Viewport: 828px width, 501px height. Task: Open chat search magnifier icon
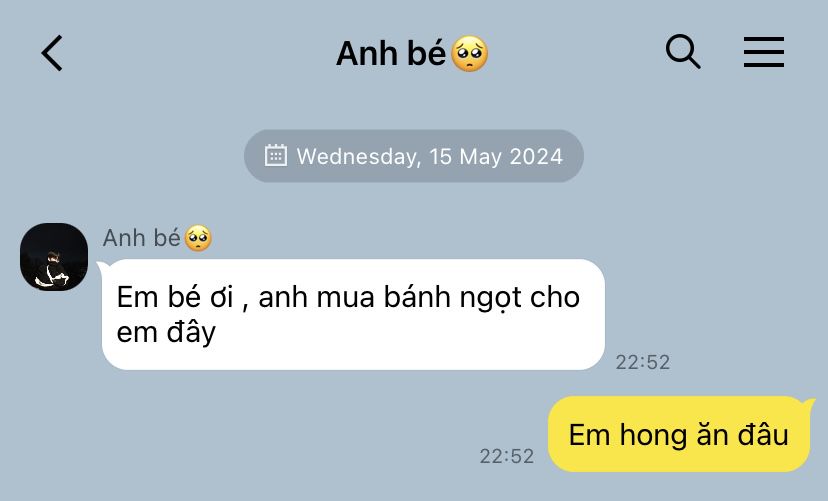[x=683, y=52]
